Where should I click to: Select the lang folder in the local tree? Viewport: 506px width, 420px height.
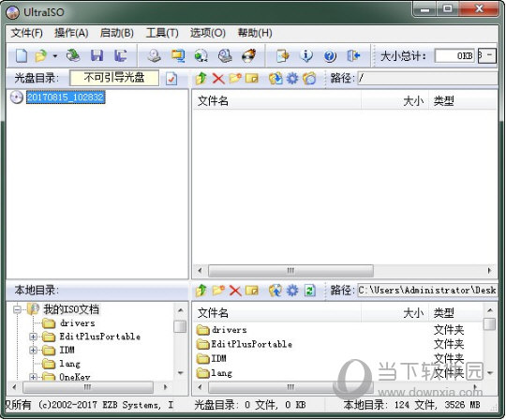pos(69,364)
